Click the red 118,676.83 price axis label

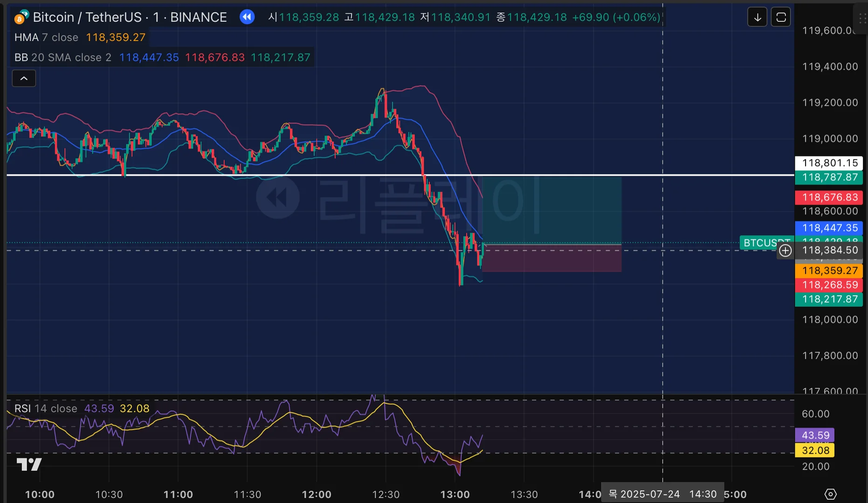click(829, 197)
